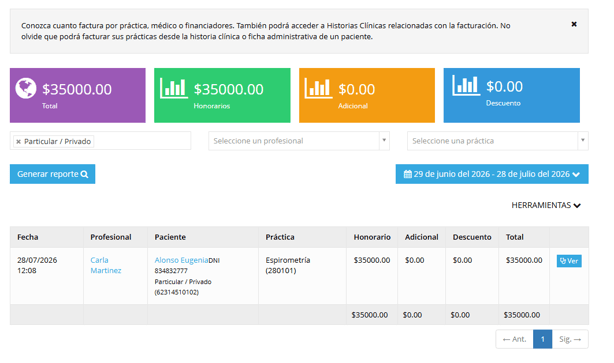This screenshot has width=614, height=363.
Task: Select page 1 in pagination
Action: coord(543,339)
